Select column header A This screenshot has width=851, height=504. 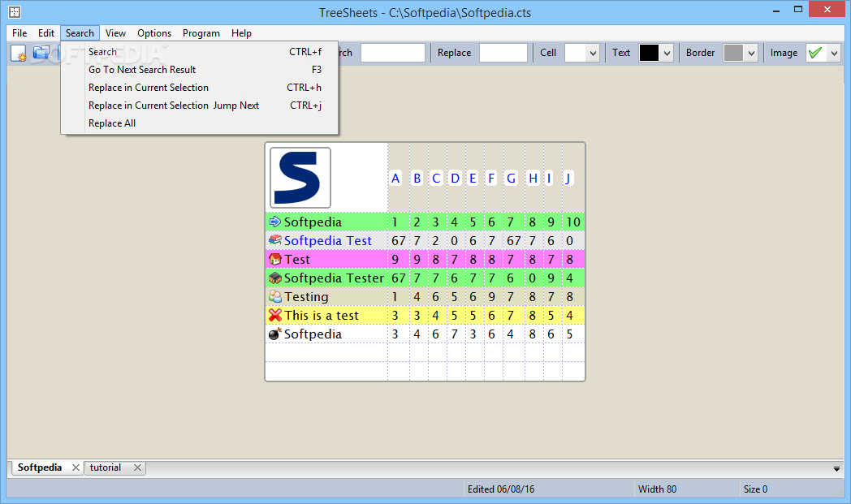(x=395, y=178)
